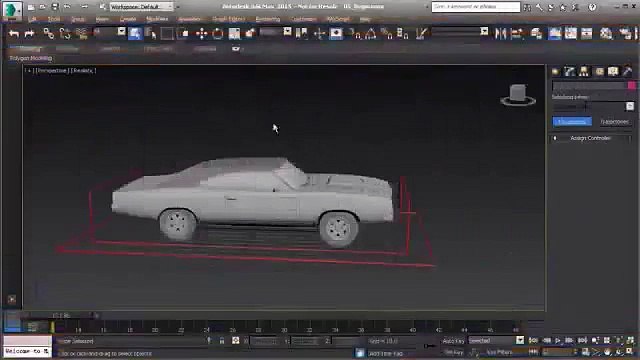640x360 pixels.
Task: Toggle the 3D Snaps button
Action: tap(355, 33)
